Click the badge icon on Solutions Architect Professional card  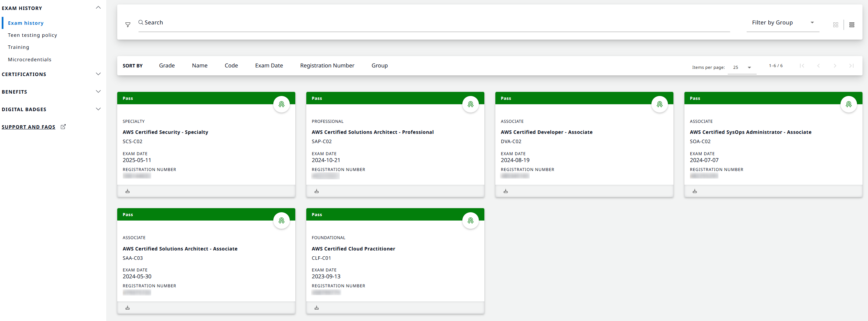(x=471, y=104)
